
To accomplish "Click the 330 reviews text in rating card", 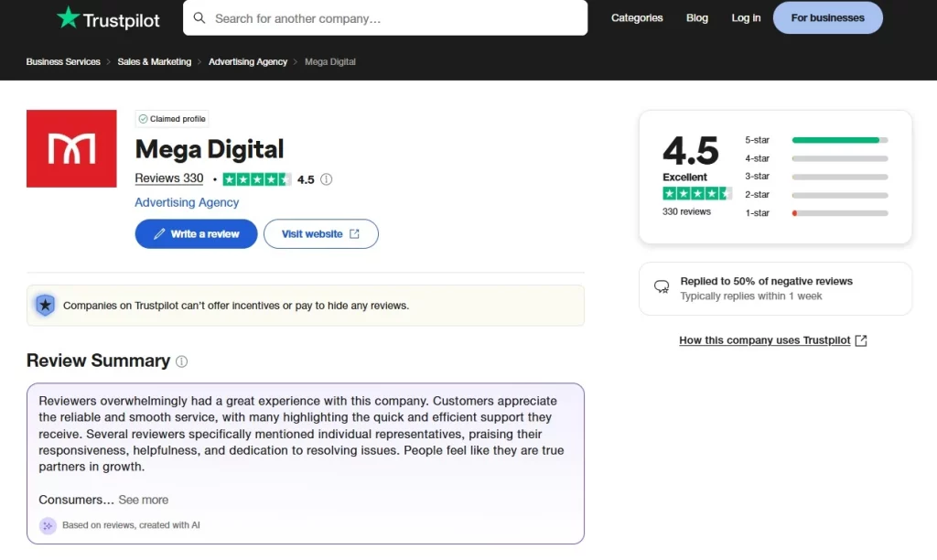I will 686,211.
